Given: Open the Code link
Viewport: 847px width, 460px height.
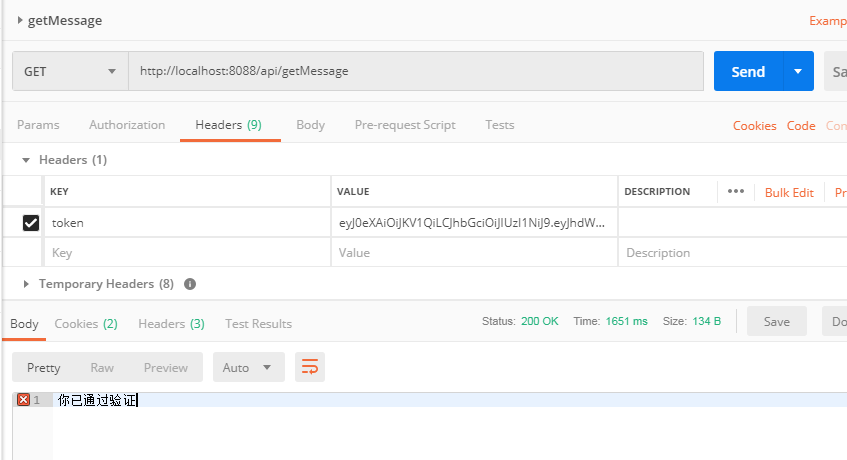Looking at the screenshot, I should pos(801,126).
